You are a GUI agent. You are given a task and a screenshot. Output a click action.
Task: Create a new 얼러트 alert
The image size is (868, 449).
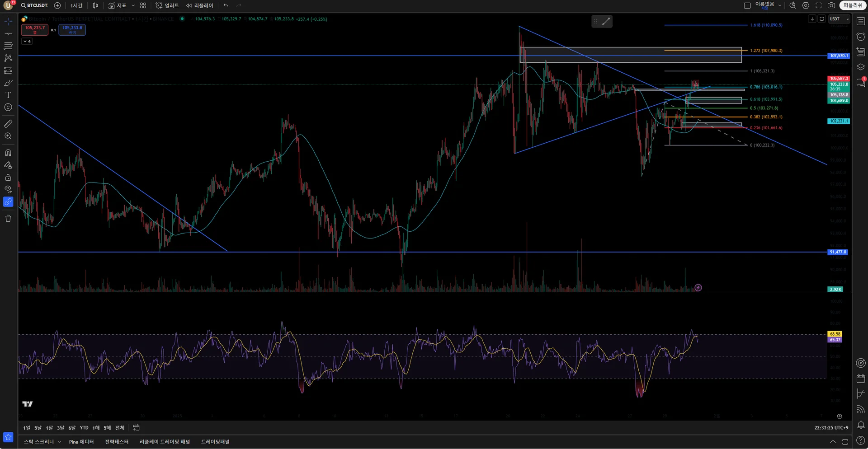[167, 5]
